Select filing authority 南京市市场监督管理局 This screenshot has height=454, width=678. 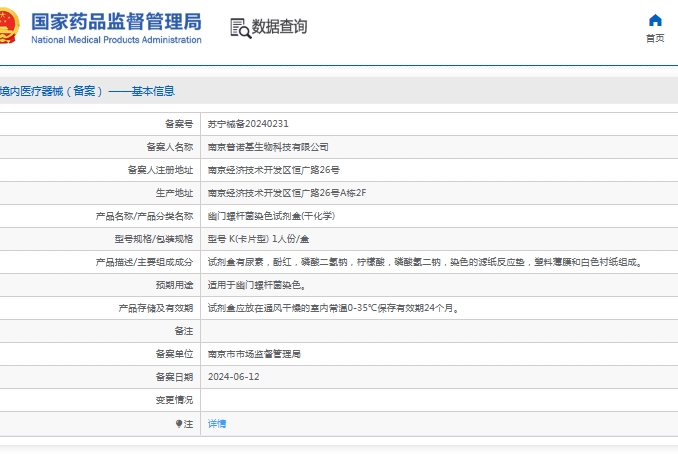click(x=254, y=354)
